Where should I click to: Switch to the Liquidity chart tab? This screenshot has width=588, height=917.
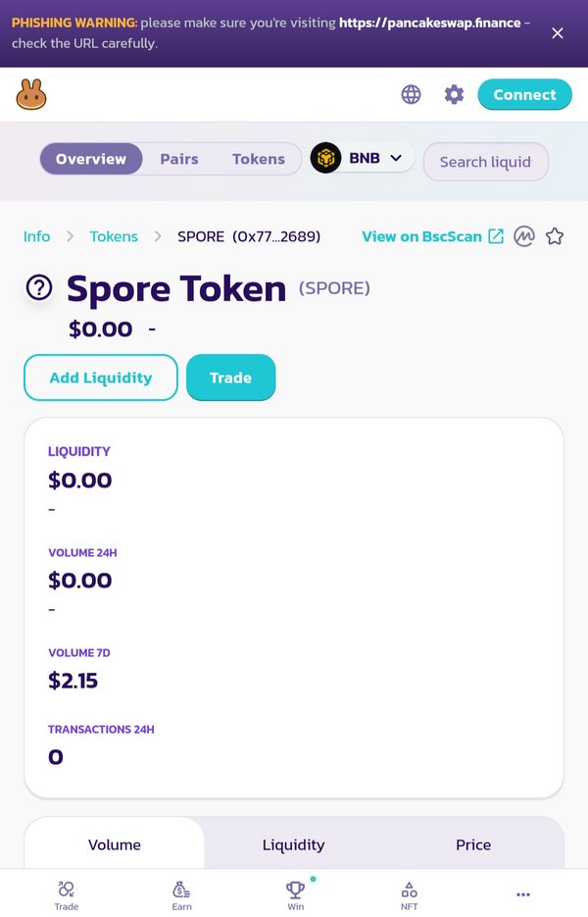tap(293, 844)
